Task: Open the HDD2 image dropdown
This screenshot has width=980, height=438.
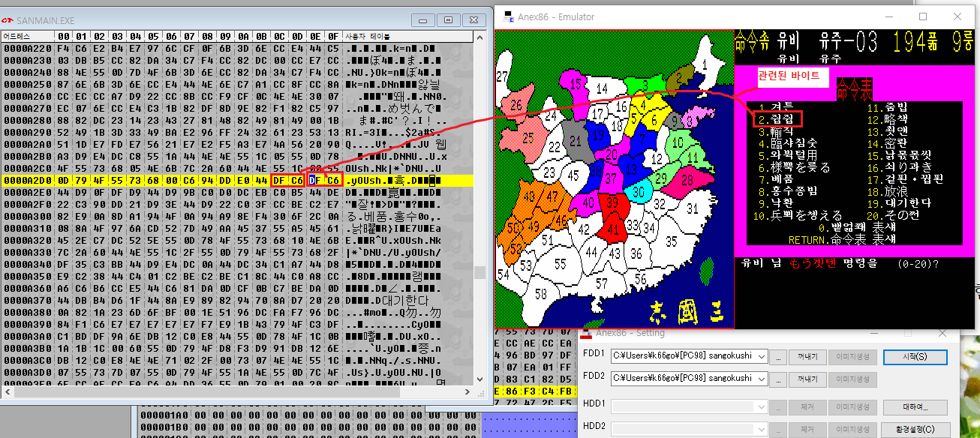Action: point(762,430)
